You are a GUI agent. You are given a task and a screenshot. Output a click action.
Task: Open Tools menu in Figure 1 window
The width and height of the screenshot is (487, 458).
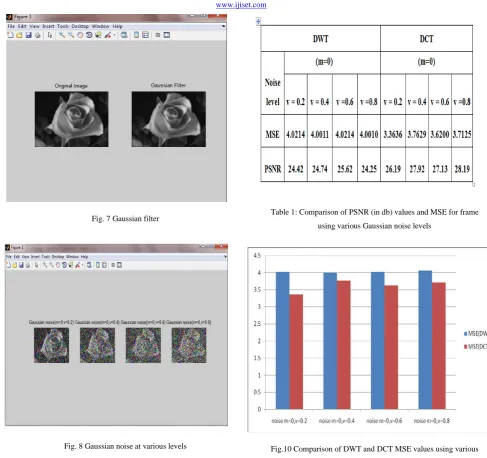point(46,257)
